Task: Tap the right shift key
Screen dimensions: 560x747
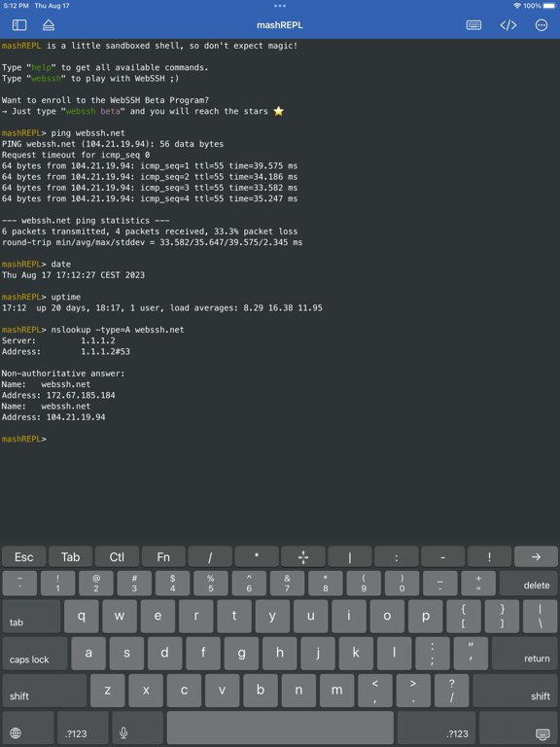Action: pos(514,691)
